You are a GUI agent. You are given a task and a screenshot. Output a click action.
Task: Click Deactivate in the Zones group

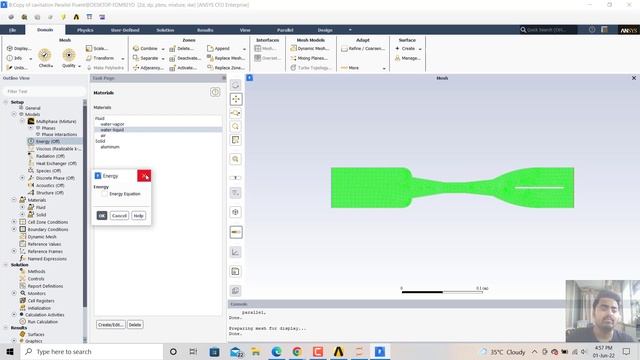coord(184,58)
